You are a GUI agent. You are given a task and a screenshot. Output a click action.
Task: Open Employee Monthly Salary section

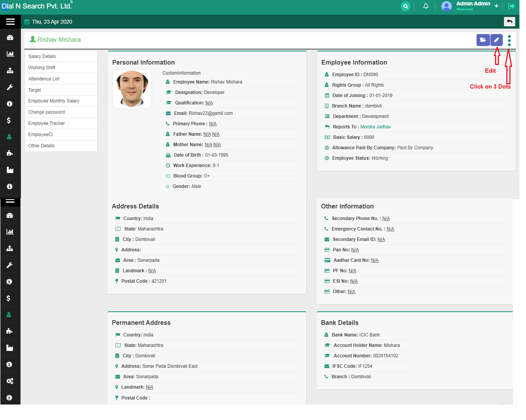click(54, 101)
